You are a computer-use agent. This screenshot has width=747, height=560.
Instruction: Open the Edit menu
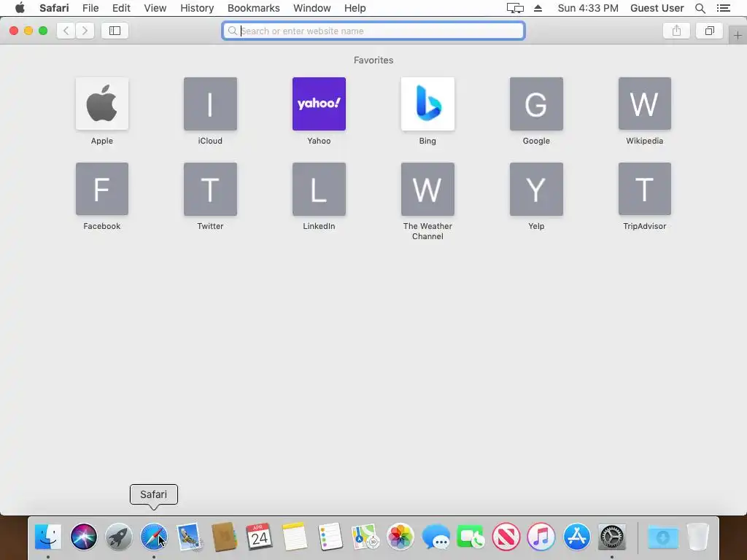click(122, 8)
